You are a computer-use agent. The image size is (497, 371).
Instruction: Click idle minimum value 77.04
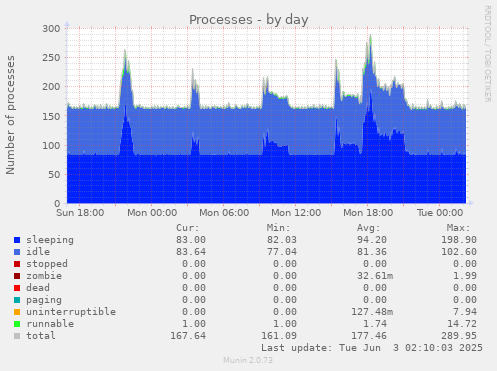(x=282, y=252)
